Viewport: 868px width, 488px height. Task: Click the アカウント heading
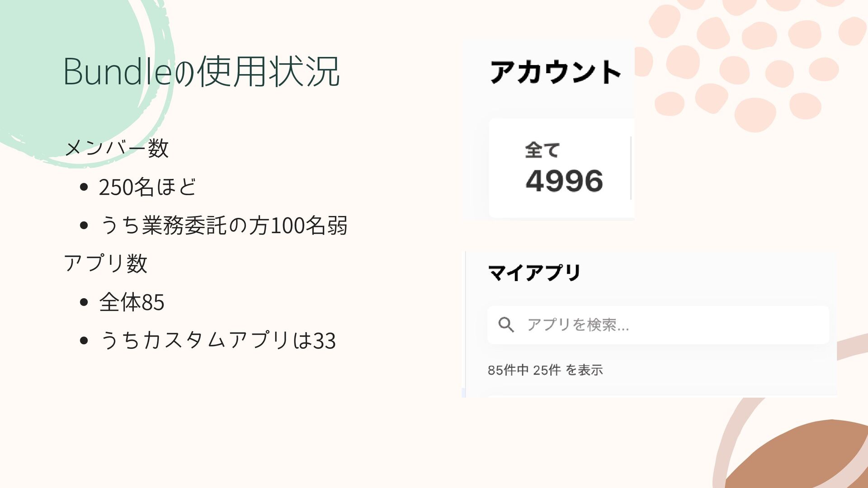556,72
